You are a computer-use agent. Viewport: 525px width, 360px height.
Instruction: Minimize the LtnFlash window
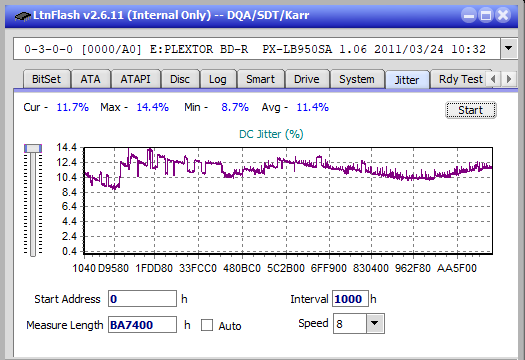[x=469, y=15]
